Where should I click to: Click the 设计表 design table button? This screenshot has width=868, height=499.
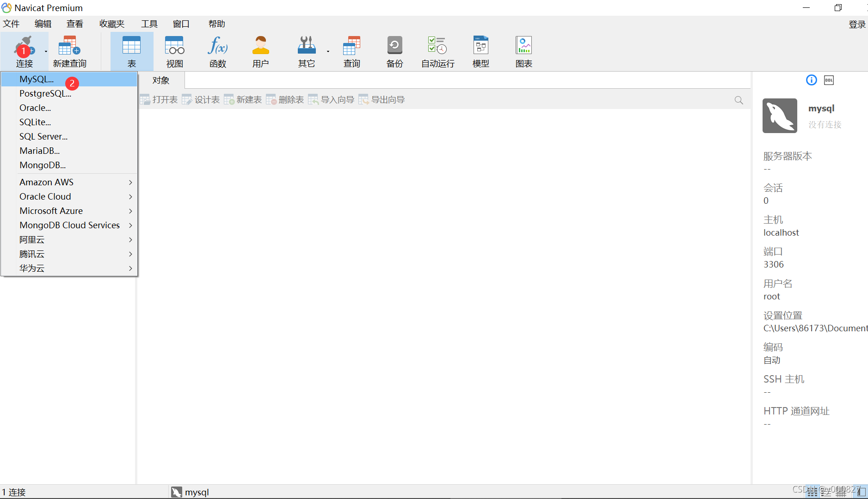(x=201, y=100)
